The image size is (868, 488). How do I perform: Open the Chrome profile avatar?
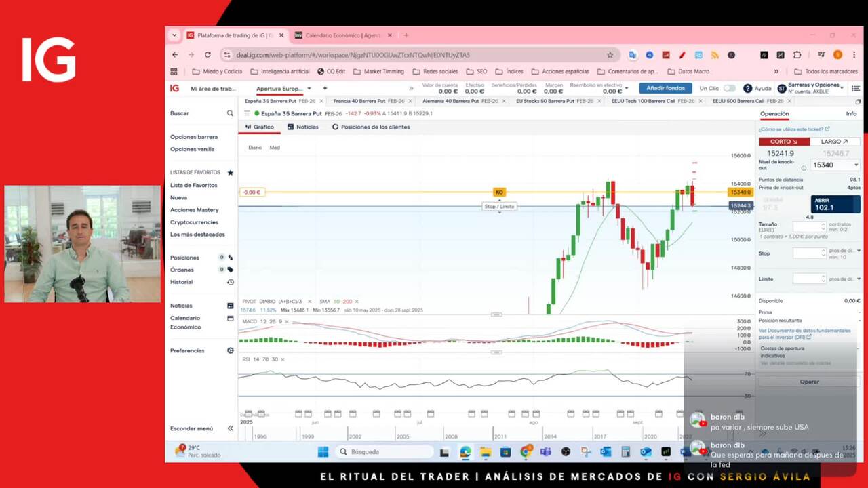click(838, 55)
